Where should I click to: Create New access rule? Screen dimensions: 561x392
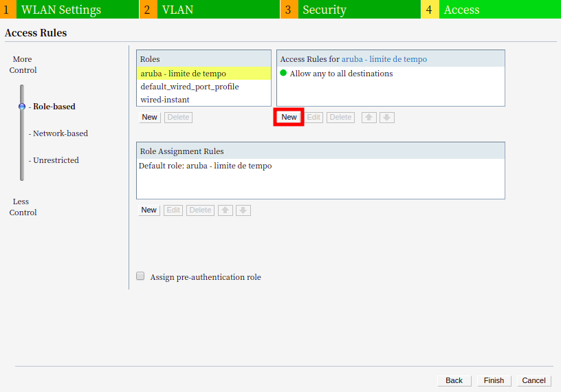[x=289, y=117]
